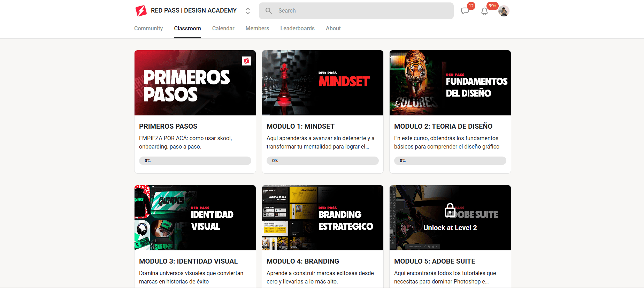Click the Primeros Pasos 0% progress bar

(x=195, y=161)
